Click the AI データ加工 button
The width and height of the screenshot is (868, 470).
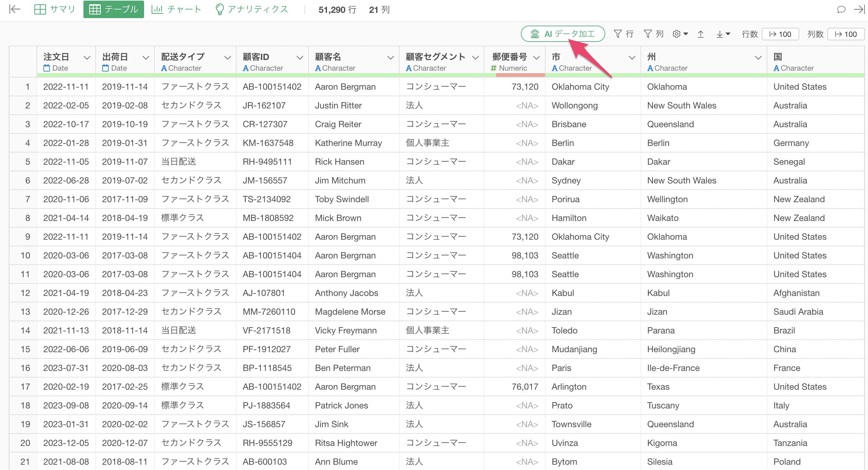click(562, 34)
